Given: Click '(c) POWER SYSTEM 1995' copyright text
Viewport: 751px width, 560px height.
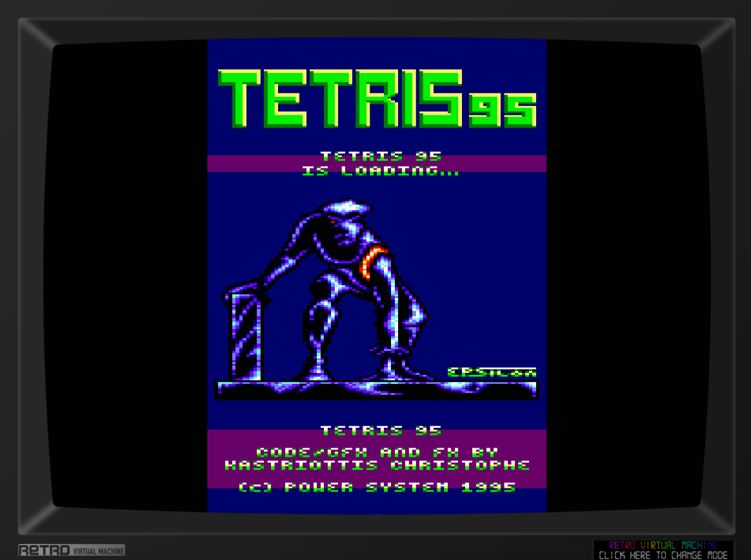Looking at the screenshot, I should tap(377, 487).
